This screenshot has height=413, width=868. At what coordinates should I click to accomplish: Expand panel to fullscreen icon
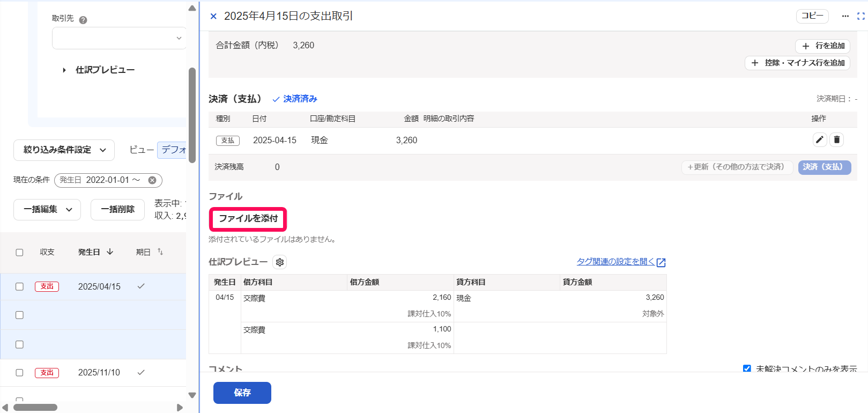point(861,16)
